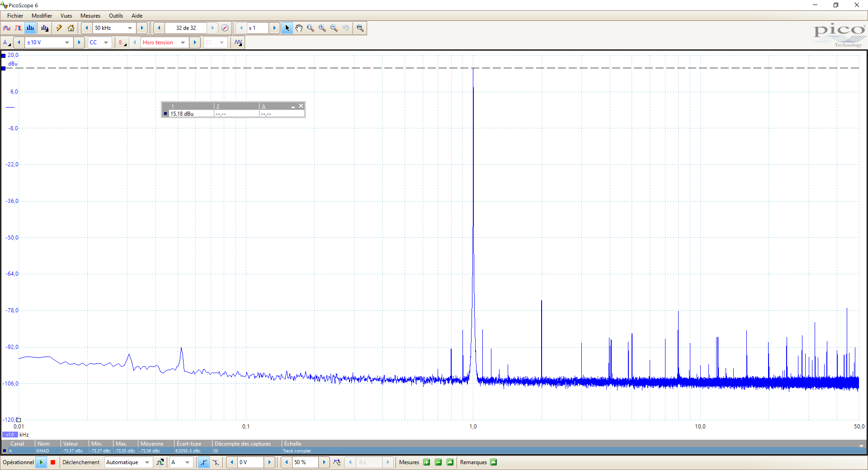The width and height of the screenshot is (868, 470).
Task: Open the 50 kHz range dropdown
Action: pos(130,28)
